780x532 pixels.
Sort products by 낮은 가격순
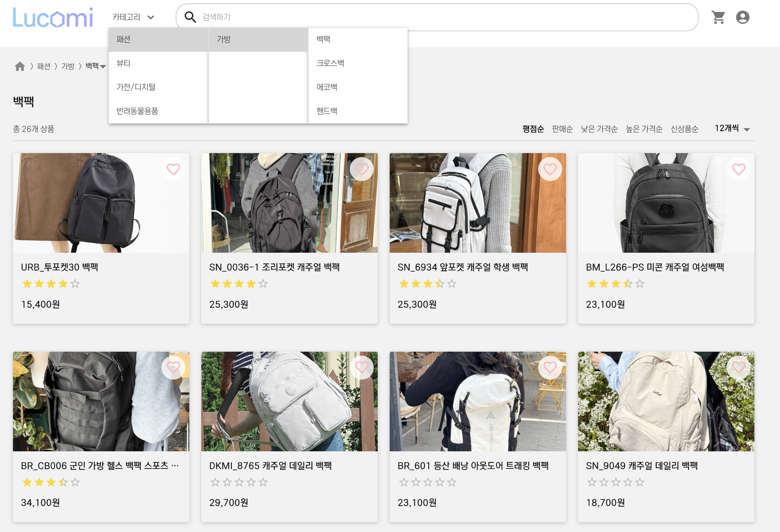599,129
